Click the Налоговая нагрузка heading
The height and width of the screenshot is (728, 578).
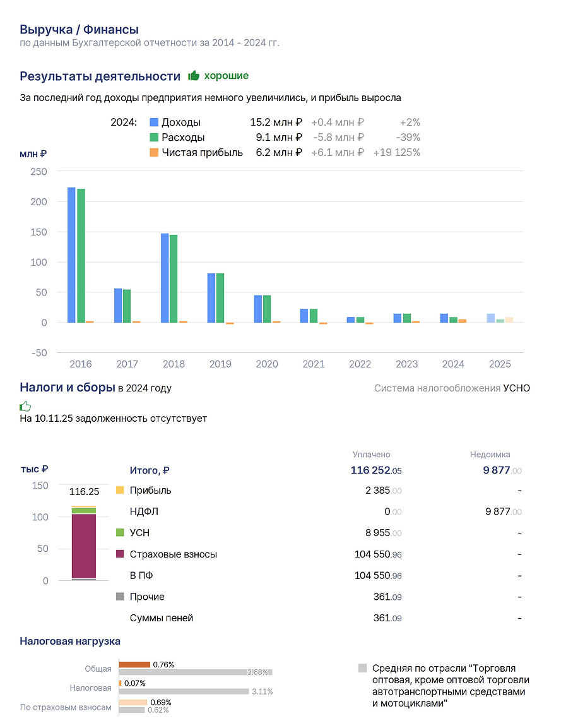pyautogui.click(x=70, y=641)
